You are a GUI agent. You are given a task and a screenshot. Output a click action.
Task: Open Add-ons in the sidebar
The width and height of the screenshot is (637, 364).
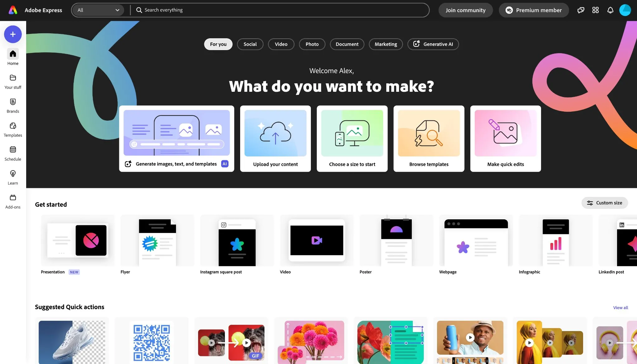pyautogui.click(x=13, y=202)
